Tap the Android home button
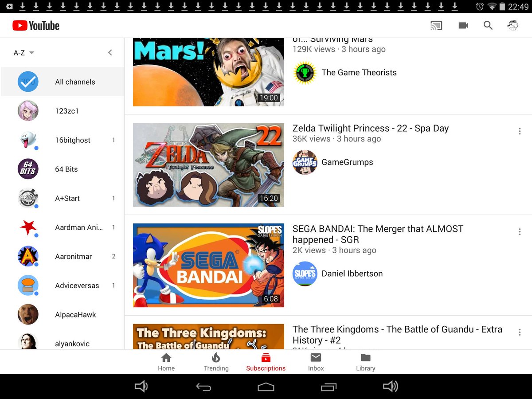This screenshot has width=532, height=399. click(x=266, y=387)
